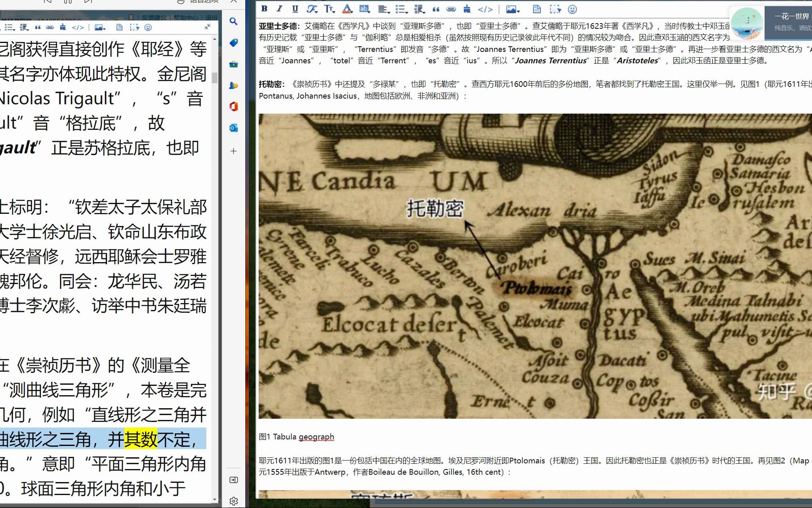
Task: Toggle bold formatting in right editor
Action: 264,9
